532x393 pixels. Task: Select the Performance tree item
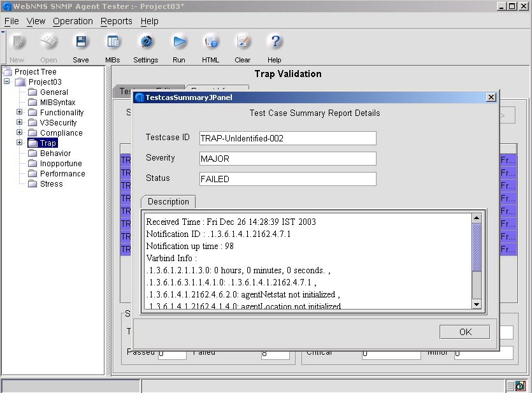tap(62, 174)
